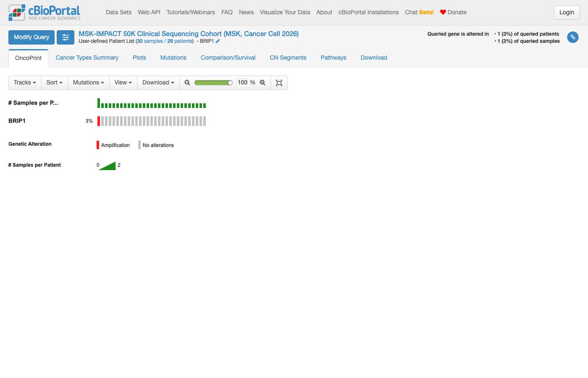The width and height of the screenshot is (588, 378).
Task: Open the News link
Action: (x=246, y=13)
